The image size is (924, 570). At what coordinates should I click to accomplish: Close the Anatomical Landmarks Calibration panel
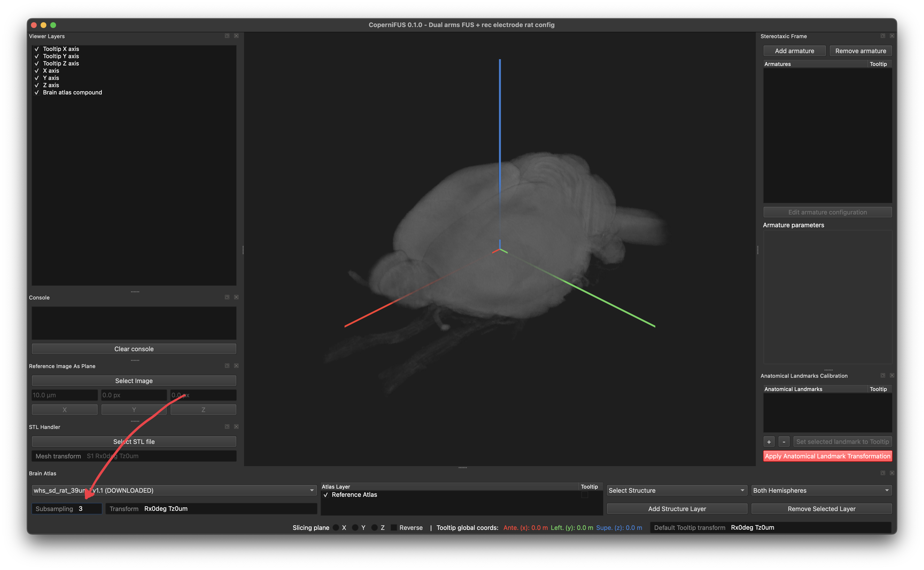892,376
